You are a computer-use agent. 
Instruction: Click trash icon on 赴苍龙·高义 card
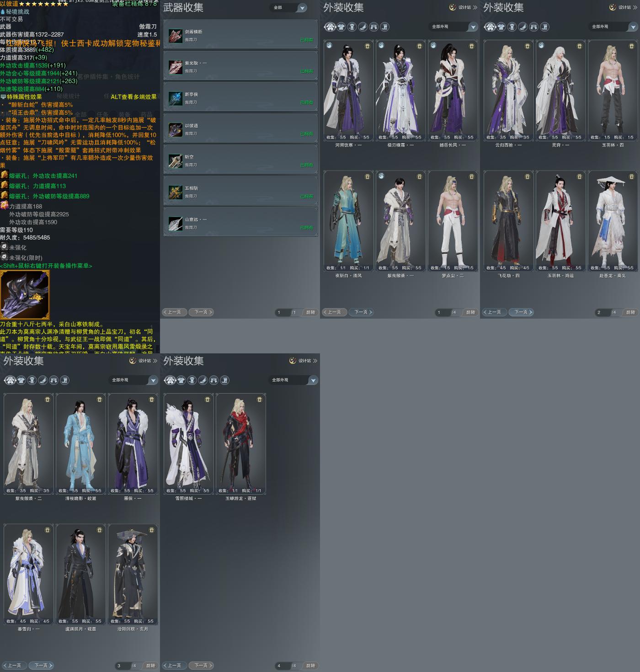coord(632,176)
